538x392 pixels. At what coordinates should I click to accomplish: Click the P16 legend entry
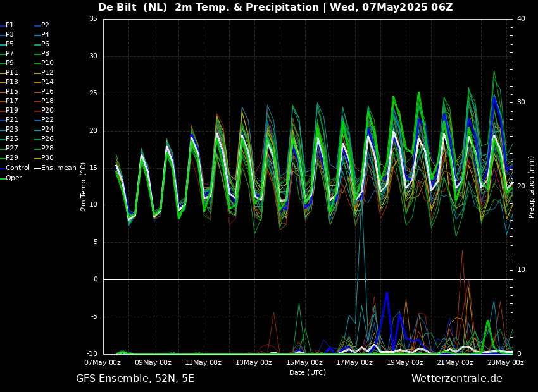(47, 92)
